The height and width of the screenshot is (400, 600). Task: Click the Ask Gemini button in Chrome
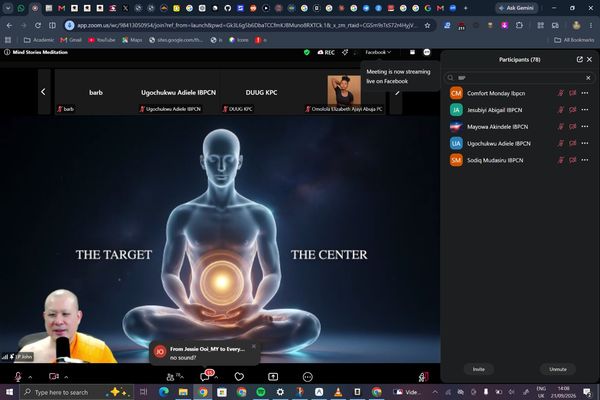(517, 8)
